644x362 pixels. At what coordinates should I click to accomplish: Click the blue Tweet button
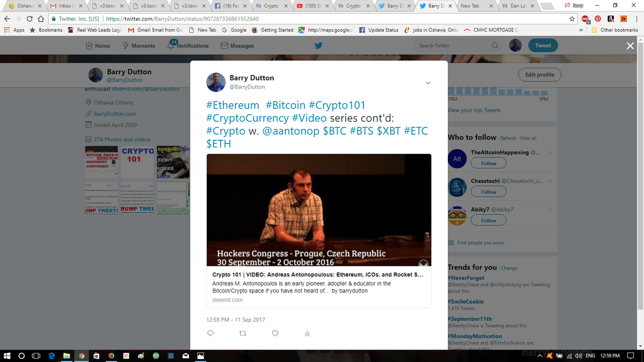point(543,45)
